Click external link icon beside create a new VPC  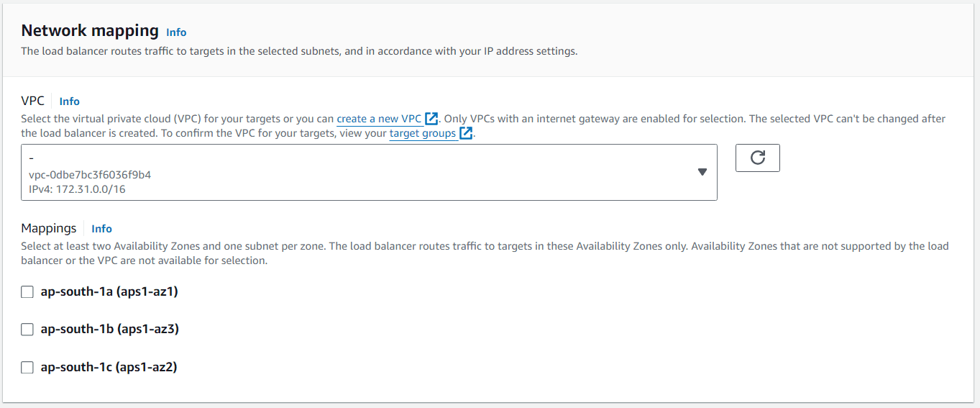point(431,119)
